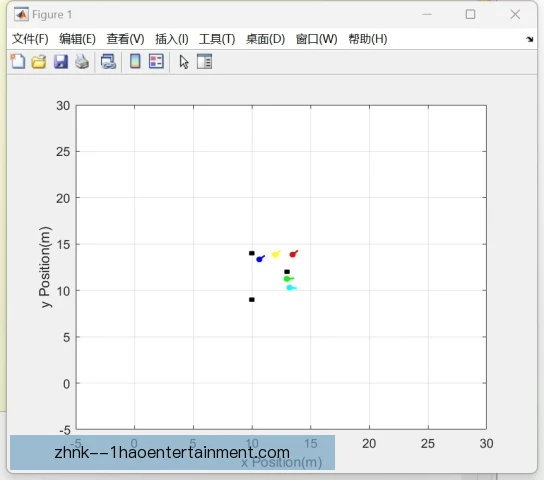Click the cyan robot marker
The width and height of the screenshot is (544, 480).
[290, 288]
